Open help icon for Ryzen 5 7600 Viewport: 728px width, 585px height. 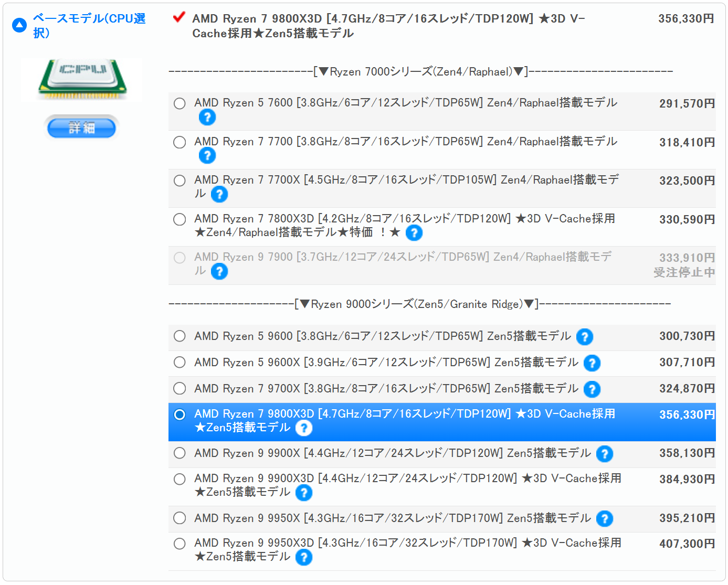point(207,117)
